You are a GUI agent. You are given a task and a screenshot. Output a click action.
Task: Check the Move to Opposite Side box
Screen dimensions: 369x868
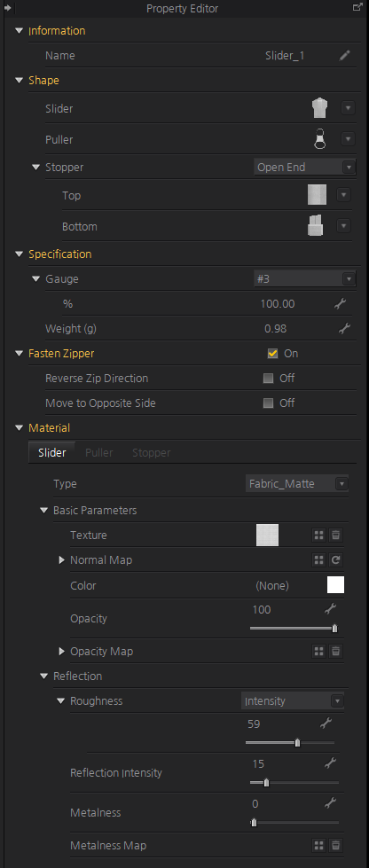coord(268,403)
